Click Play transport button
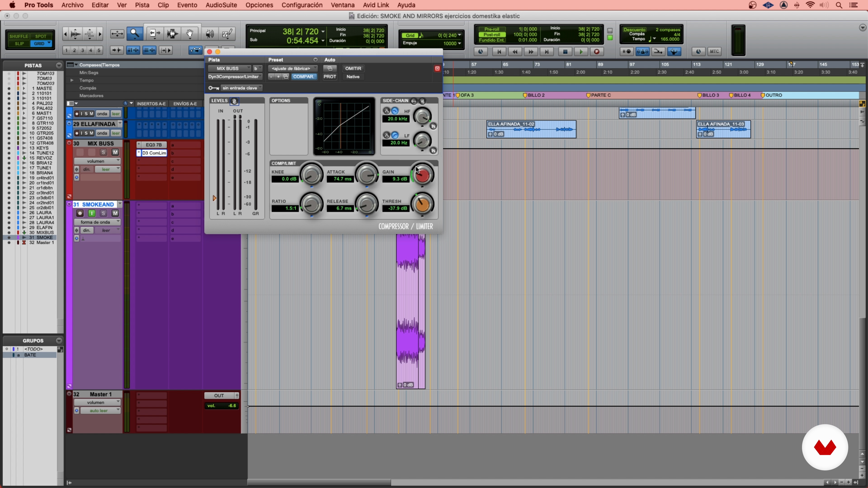This screenshot has height=488, width=868. 581,52
